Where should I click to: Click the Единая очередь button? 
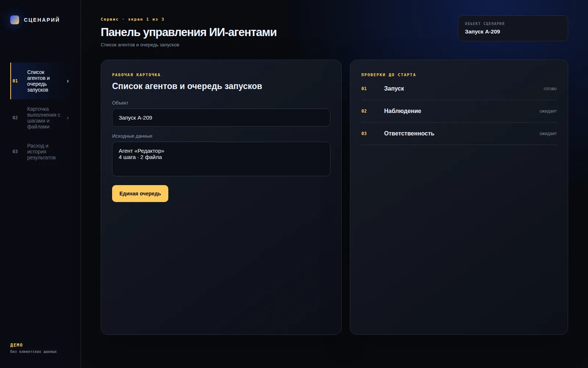(140, 194)
